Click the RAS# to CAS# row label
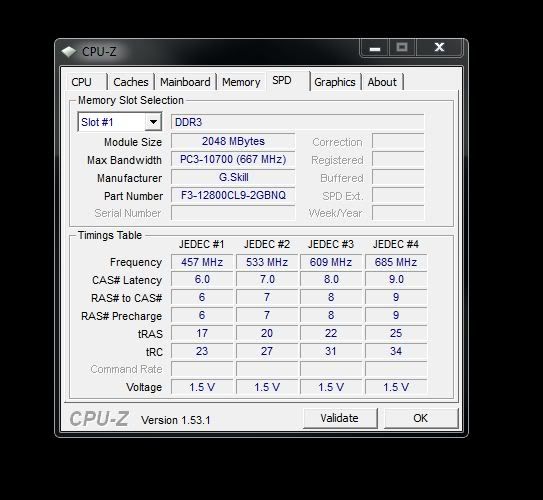Image resolution: width=543 pixels, height=500 pixels. click(x=126, y=298)
